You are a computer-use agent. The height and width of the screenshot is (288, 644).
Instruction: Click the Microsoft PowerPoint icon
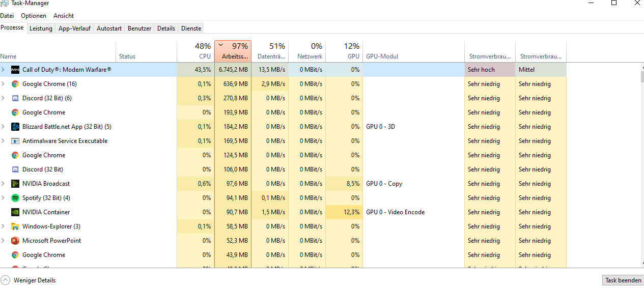(15, 241)
